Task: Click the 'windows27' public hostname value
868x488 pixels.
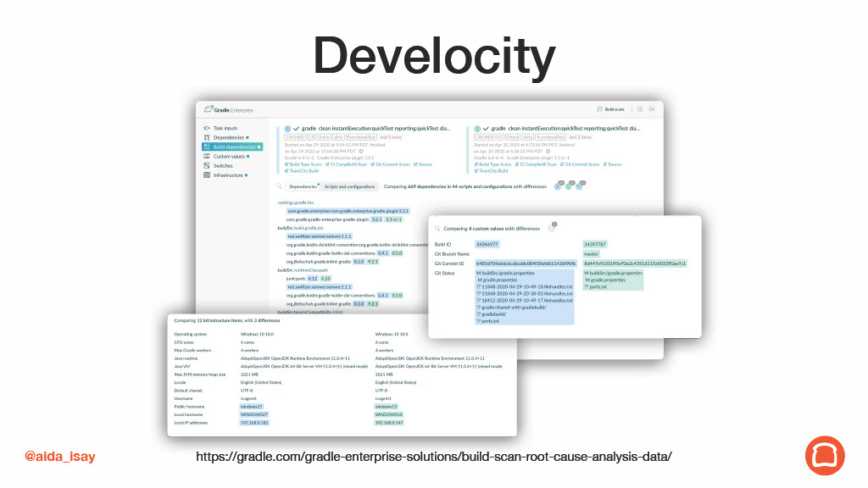Action: pos(251,407)
